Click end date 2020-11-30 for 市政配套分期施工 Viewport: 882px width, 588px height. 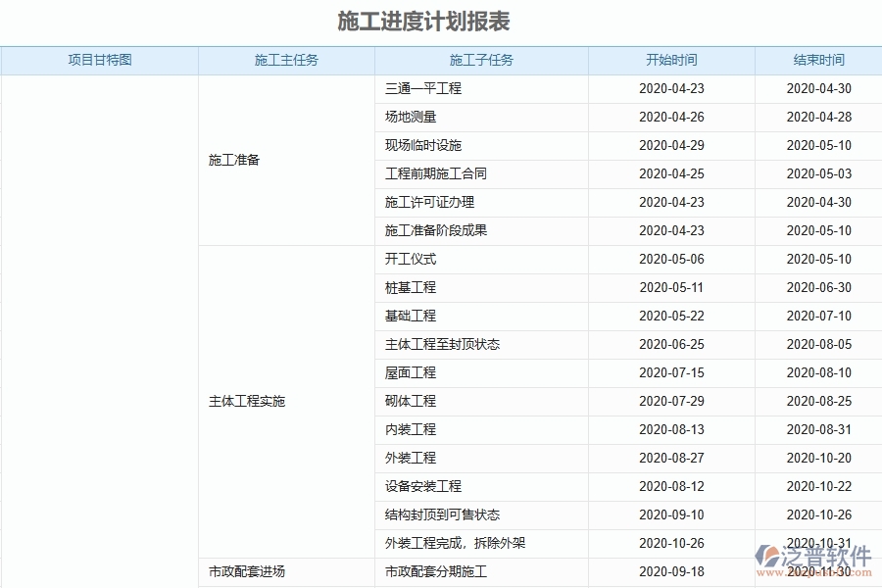point(816,571)
